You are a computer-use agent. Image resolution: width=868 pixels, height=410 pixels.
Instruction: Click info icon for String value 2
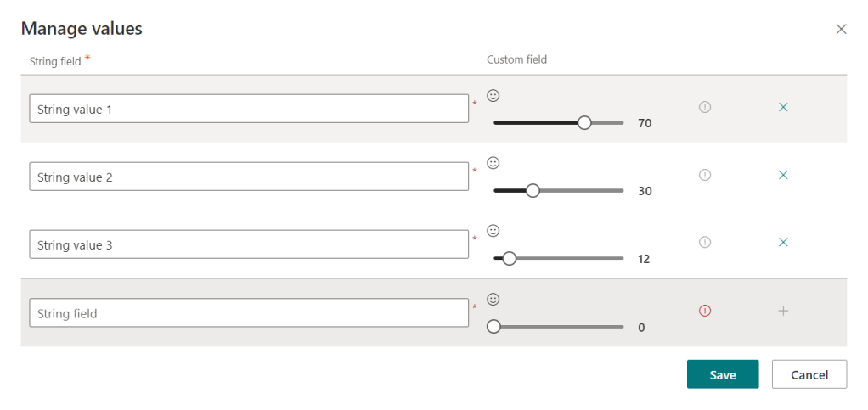coord(704,175)
